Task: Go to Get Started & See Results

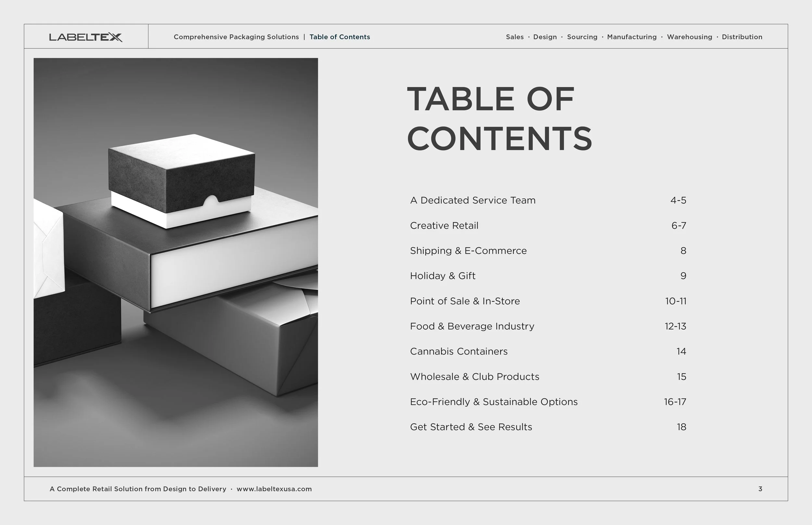Action: [471, 427]
